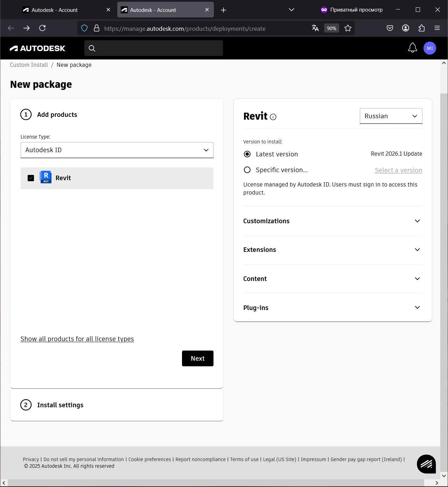Click the Next button
Image resolution: width=448 pixels, height=487 pixels.
click(197, 358)
